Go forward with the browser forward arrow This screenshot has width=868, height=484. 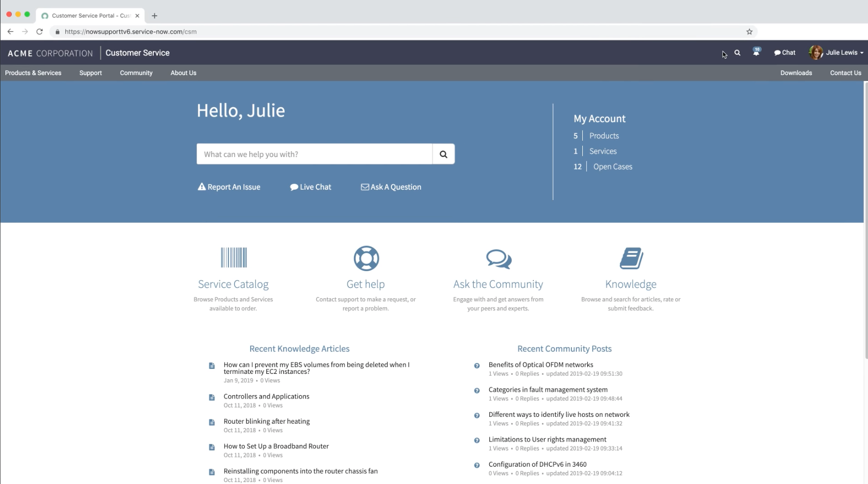[25, 32]
